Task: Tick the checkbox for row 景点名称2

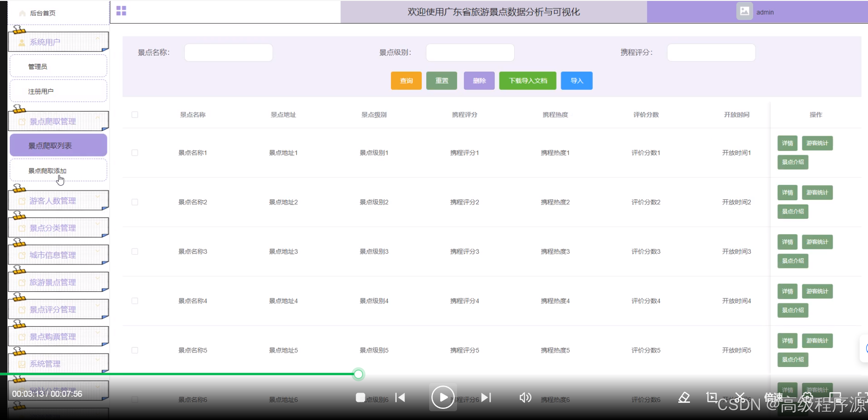Action: (x=135, y=202)
